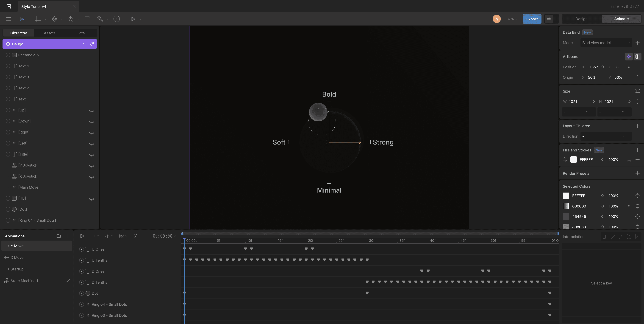The width and height of the screenshot is (644, 324).
Task: Play the timeline animation
Action: pos(82,236)
